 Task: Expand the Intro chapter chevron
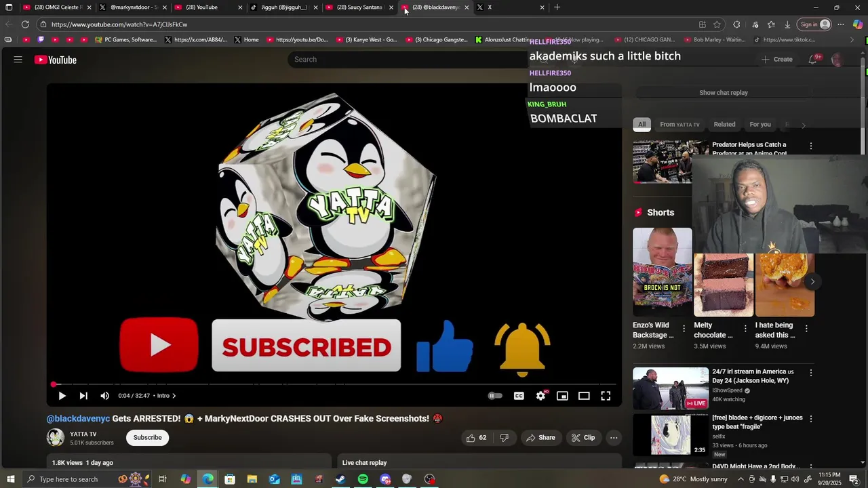click(174, 396)
